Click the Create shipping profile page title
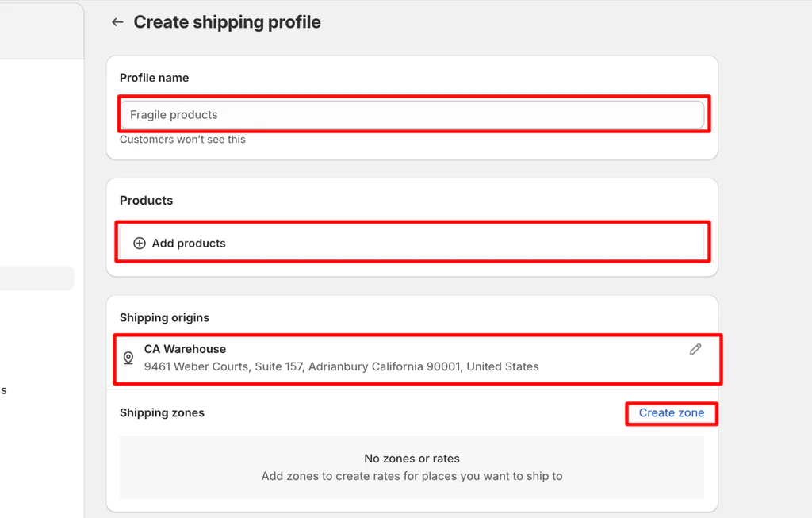Image resolution: width=812 pixels, height=518 pixels. [x=228, y=22]
